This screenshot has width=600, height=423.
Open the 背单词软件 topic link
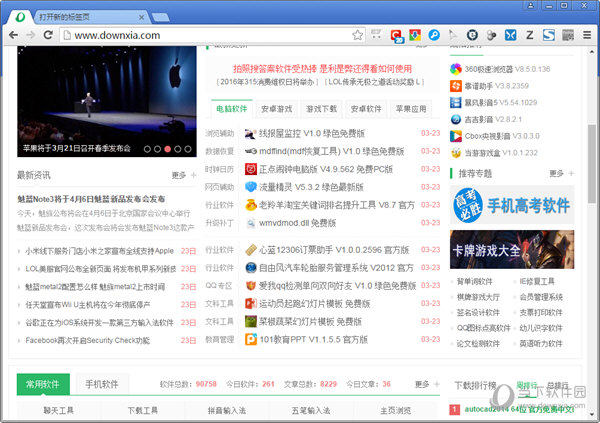point(474,281)
